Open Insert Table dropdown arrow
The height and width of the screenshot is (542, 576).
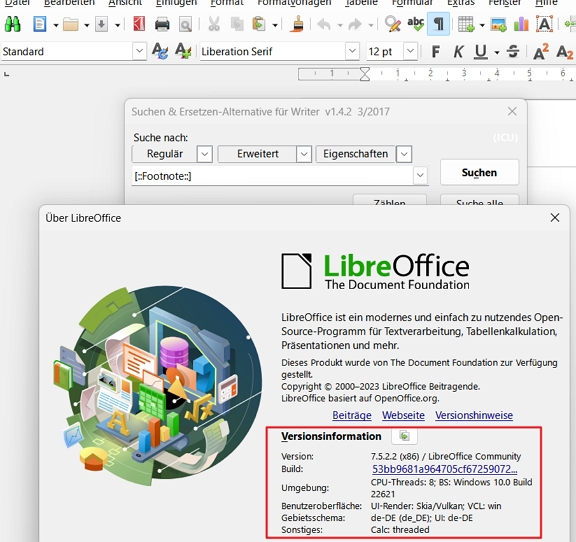(x=482, y=25)
